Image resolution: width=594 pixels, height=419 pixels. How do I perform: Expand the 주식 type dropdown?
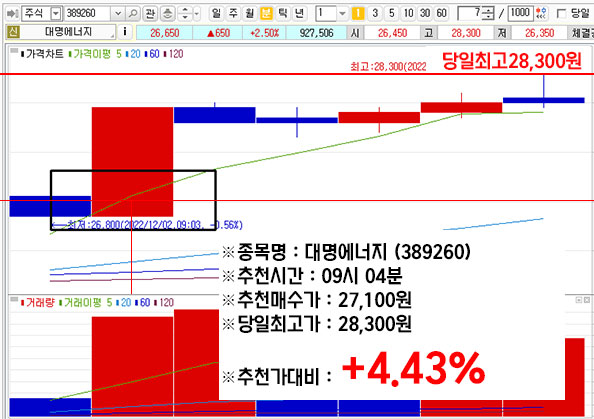pos(56,14)
